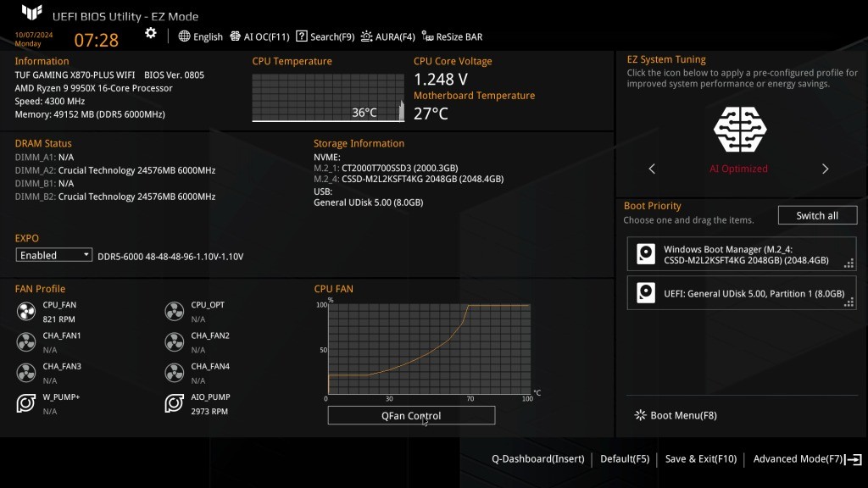Select the CHA_FAN1 fan icon
Viewport: 868px width, 488px height.
(26, 341)
